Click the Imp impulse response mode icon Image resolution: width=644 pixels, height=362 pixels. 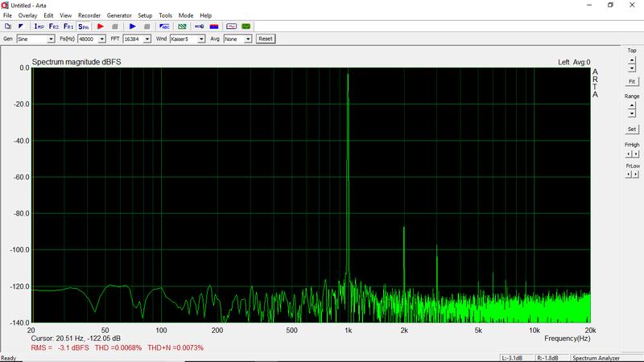(39, 27)
